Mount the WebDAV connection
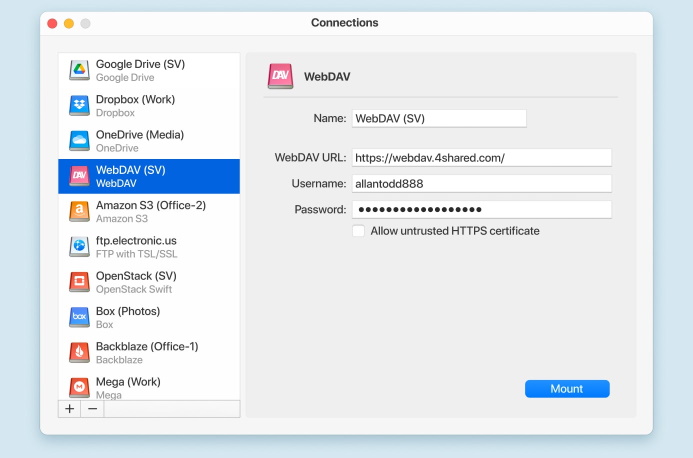Screen dimensions: 693x458 tap(567, 389)
